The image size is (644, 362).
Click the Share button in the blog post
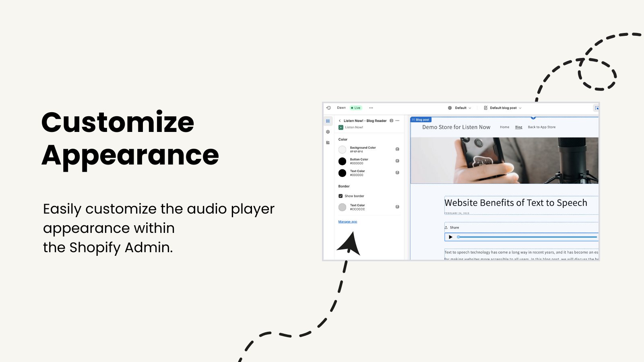[452, 228]
